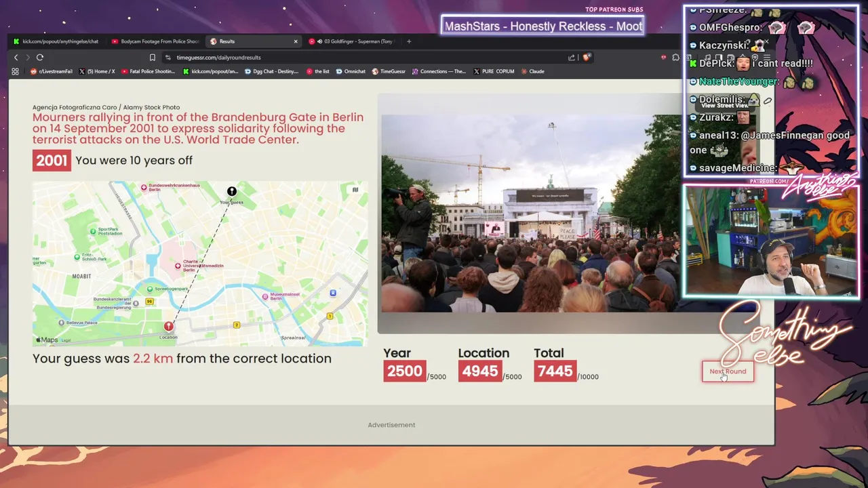Click the Alamy Stock Photo credit text
Image resolution: width=868 pixels, height=488 pixels.
[x=106, y=107]
